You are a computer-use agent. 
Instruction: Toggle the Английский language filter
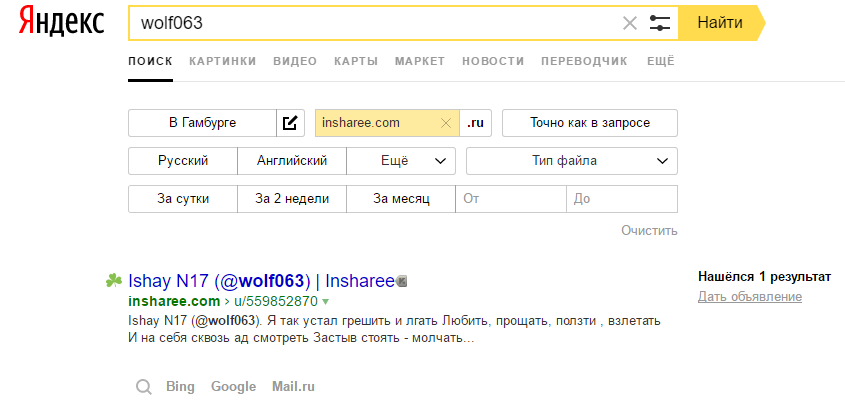[292, 161]
